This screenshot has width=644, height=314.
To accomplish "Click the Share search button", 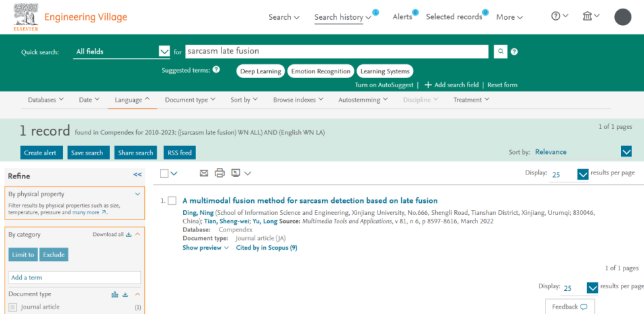I will tap(136, 153).
